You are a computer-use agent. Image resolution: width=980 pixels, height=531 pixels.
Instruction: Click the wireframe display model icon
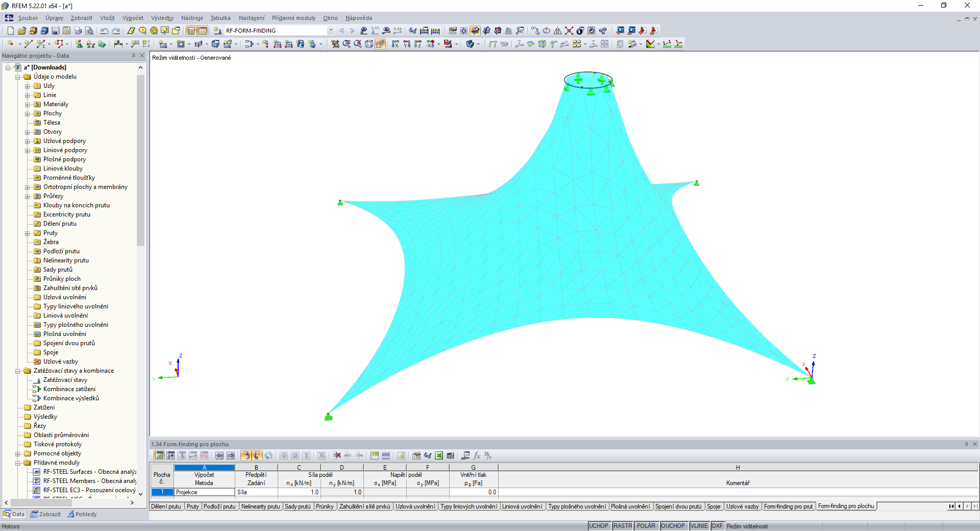pyautogui.click(x=369, y=44)
